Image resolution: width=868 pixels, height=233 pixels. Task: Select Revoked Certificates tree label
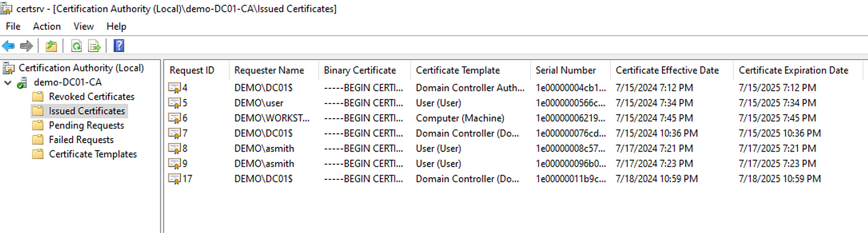(92, 96)
